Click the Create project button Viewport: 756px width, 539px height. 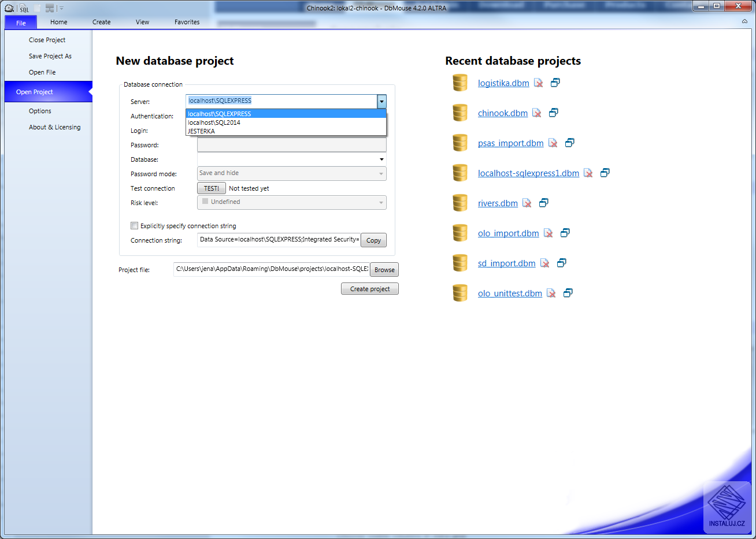point(370,289)
